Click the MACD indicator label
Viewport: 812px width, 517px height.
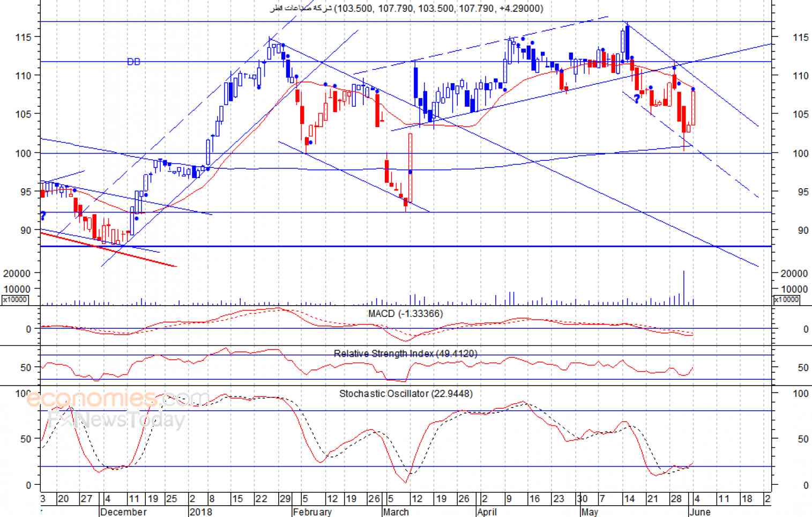405,314
